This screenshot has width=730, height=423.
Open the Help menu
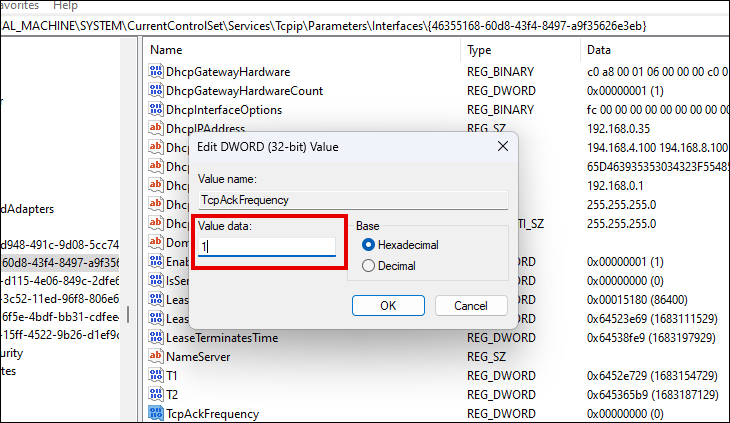[65, 6]
